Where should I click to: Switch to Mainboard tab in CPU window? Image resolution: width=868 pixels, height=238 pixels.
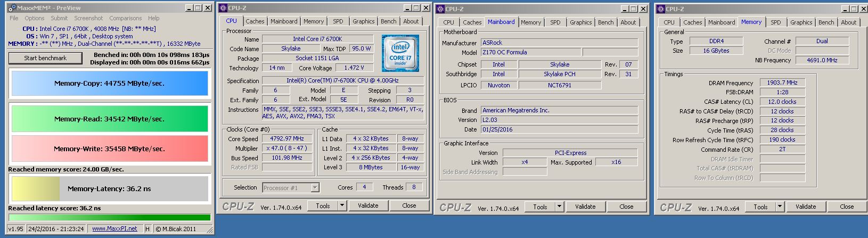point(284,21)
